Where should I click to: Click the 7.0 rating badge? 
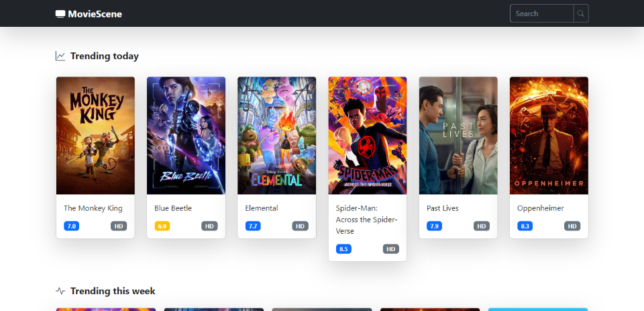tap(72, 226)
